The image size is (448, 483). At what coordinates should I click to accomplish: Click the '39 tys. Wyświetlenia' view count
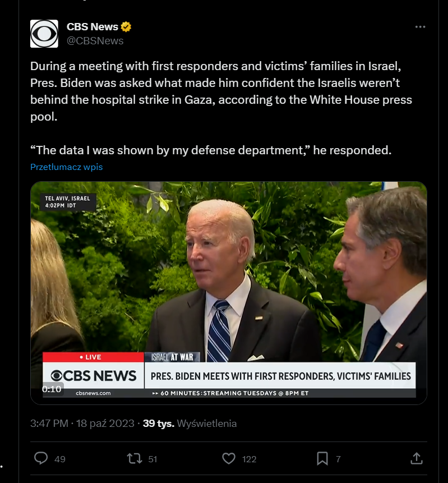click(190, 424)
